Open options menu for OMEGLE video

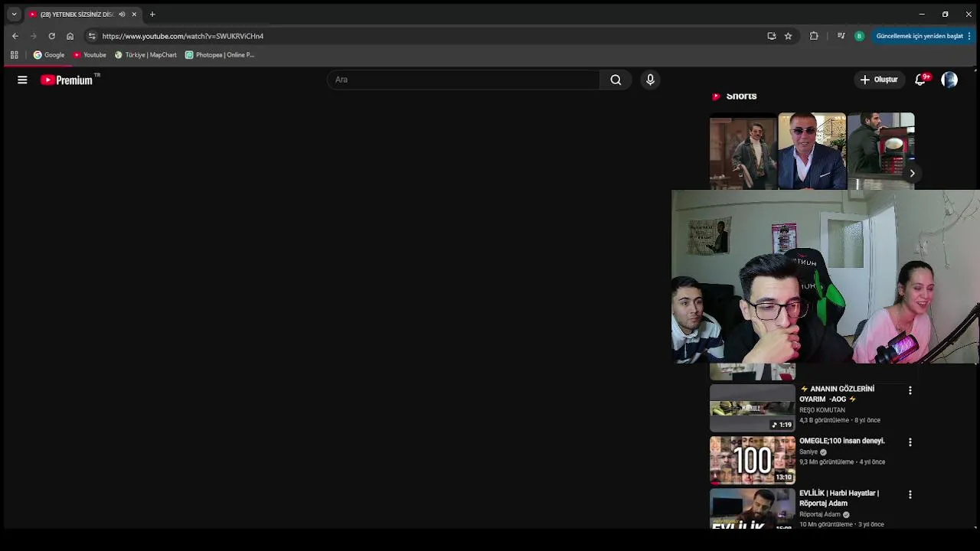(x=910, y=442)
